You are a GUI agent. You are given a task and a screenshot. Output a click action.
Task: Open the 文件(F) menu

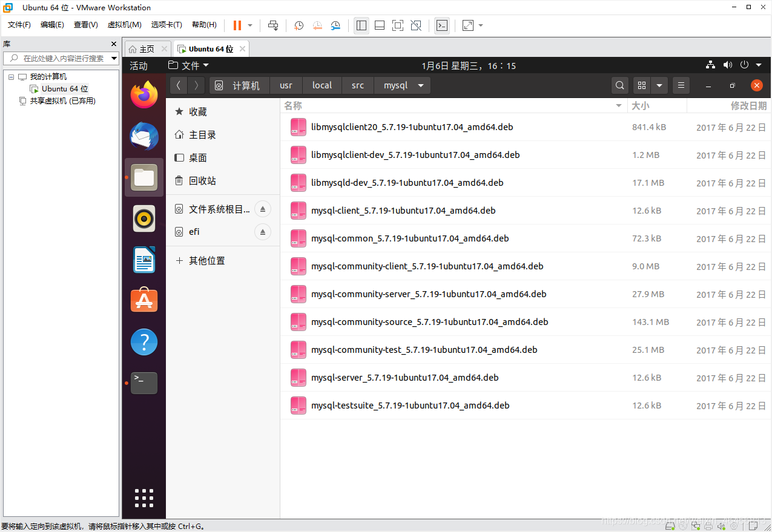19,25
